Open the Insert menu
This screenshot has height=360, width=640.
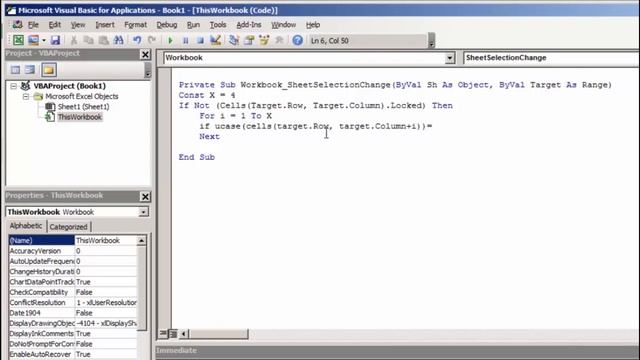[x=105, y=25]
